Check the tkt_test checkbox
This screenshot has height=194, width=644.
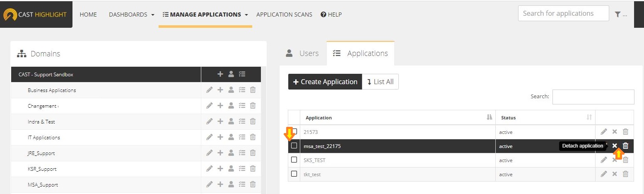tap(294, 174)
